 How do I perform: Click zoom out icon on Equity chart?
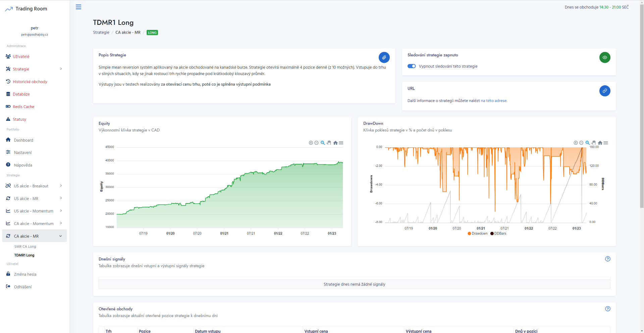pos(316,143)
